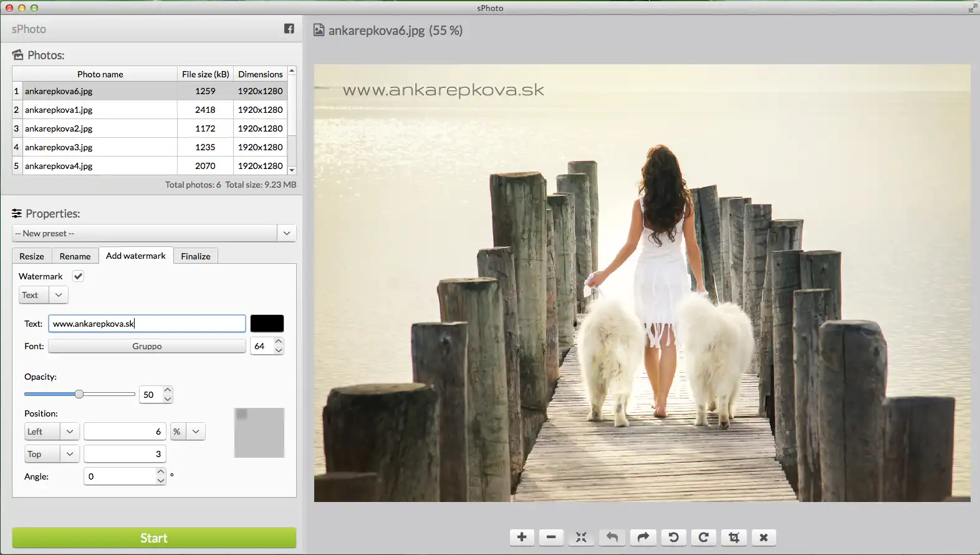
Task: Expand the watermark type Text dropdown
Action: click(59, 295)
